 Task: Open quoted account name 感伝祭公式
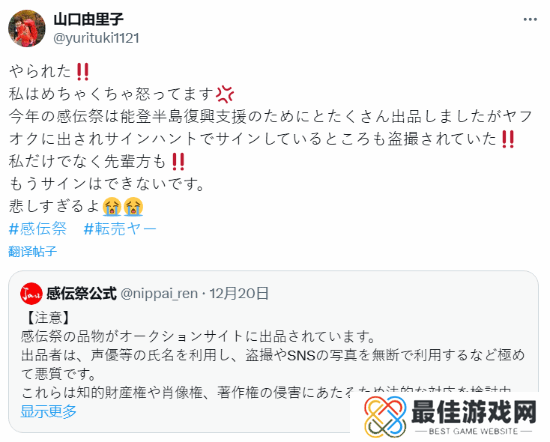(x=81, y=293)
